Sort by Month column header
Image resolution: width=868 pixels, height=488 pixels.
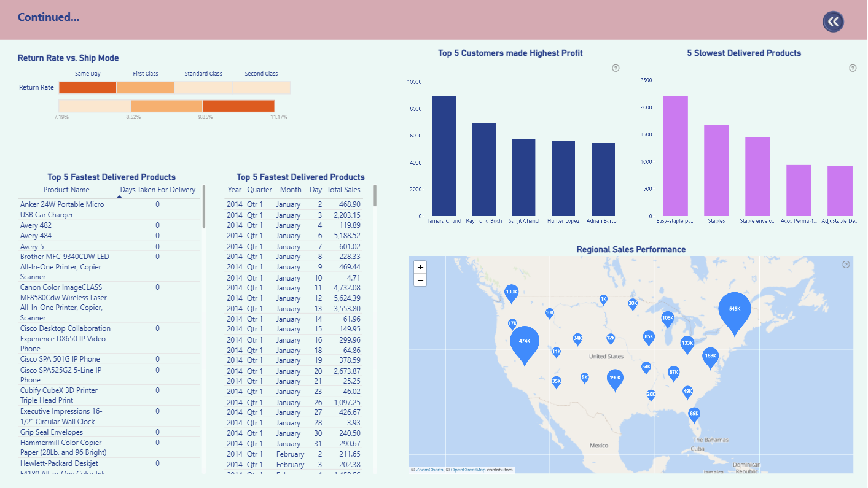[291, 190]
